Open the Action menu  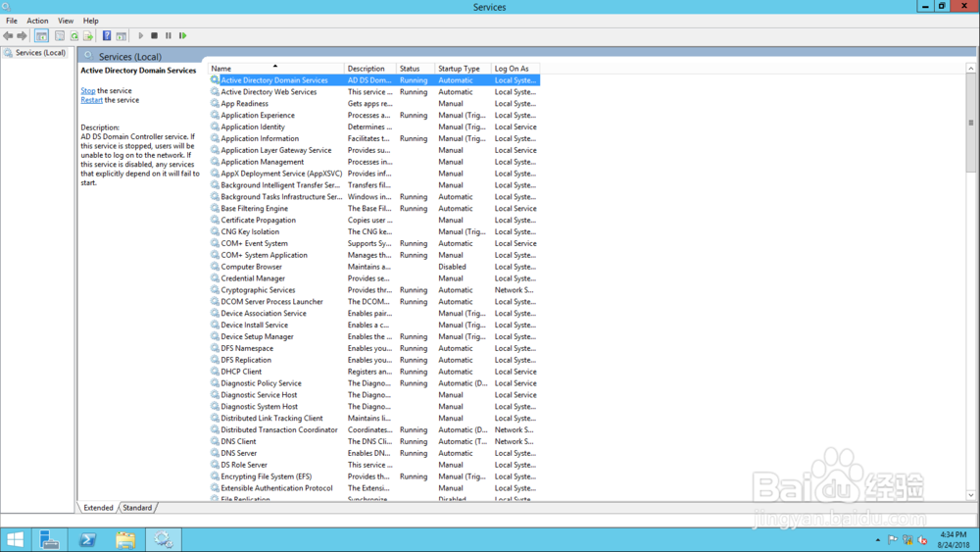pyautogui.click(x=37, y=21)
